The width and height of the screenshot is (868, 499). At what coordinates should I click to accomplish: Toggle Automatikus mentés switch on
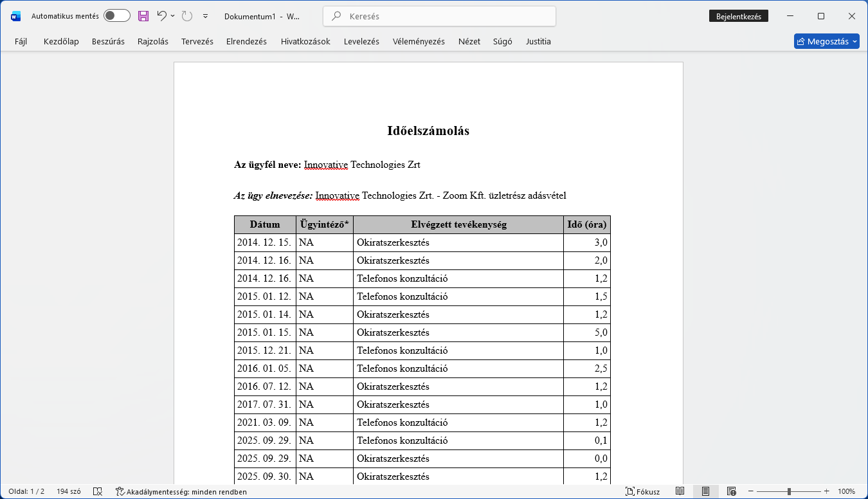point(116,16)
